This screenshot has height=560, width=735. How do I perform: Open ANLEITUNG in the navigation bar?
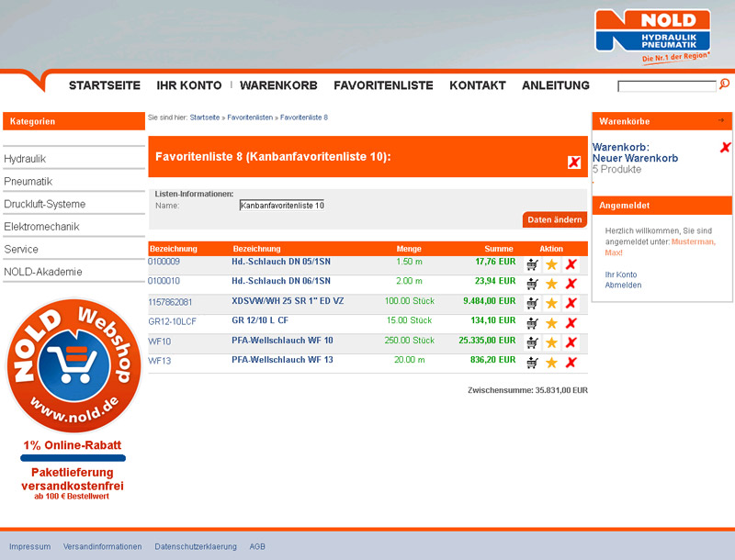556,85
